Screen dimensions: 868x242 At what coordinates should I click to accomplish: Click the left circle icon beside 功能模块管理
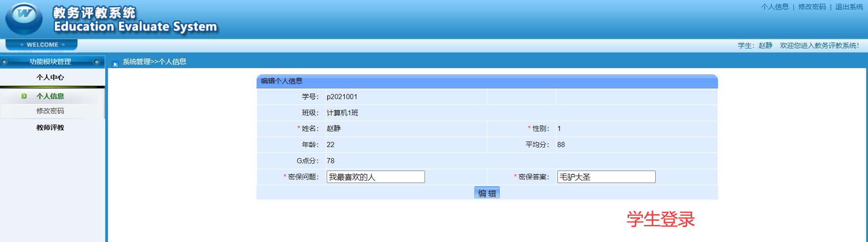point(4,62)
